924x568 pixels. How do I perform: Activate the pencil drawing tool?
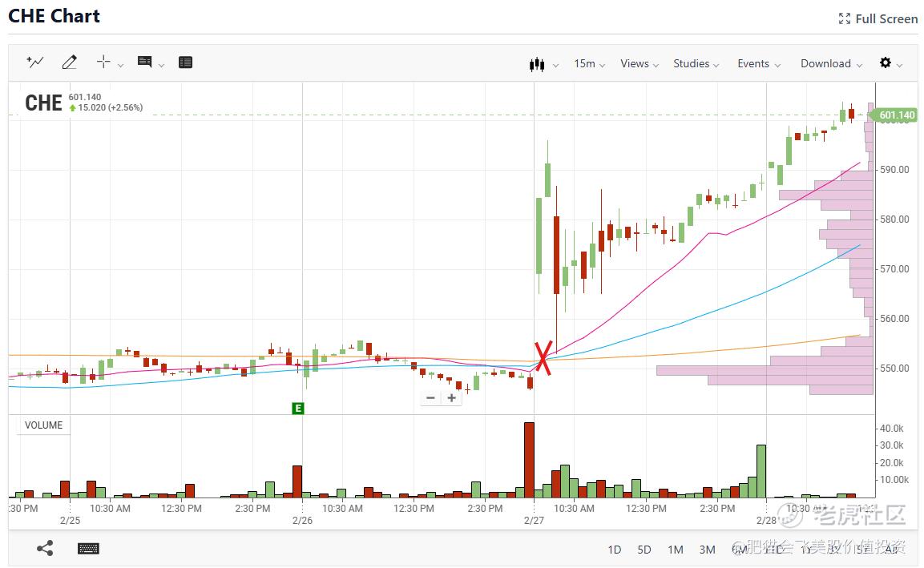(x=70, y=62)
